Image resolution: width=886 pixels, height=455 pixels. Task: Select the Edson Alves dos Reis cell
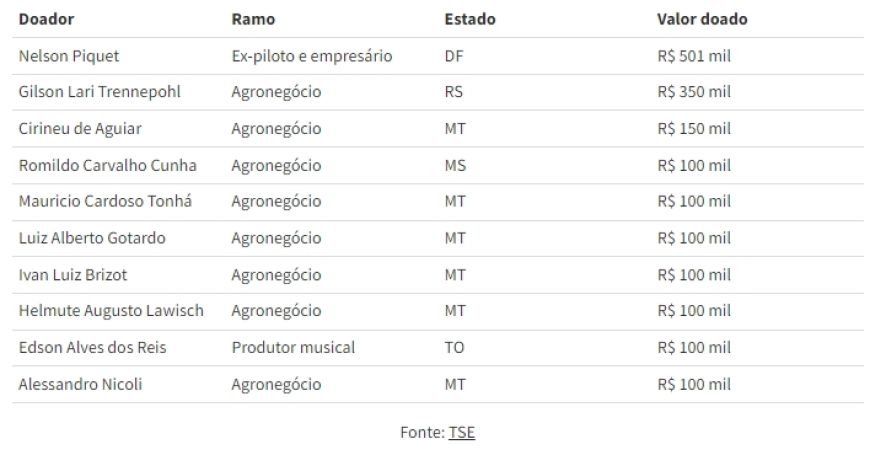pyautogui.click(x=93, y=348)
